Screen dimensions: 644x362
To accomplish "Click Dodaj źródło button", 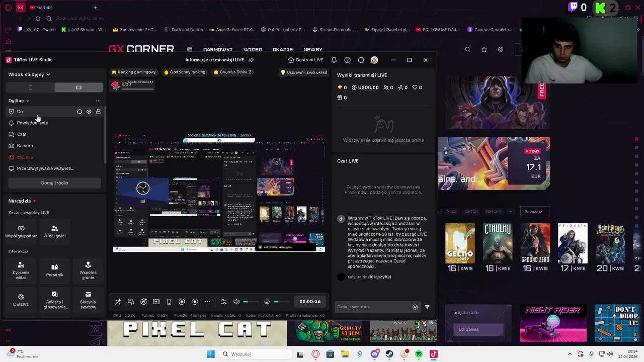I will (x=54, y=183).
